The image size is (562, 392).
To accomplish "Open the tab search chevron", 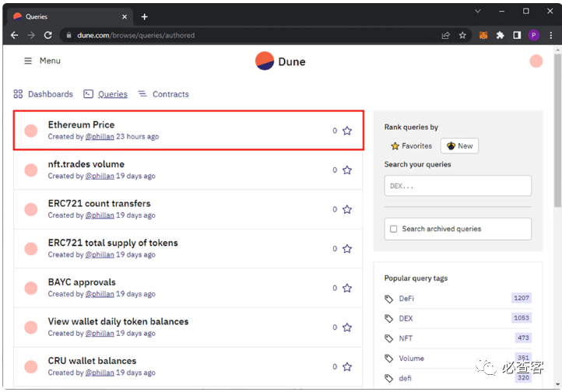I will tap(477, 12).
